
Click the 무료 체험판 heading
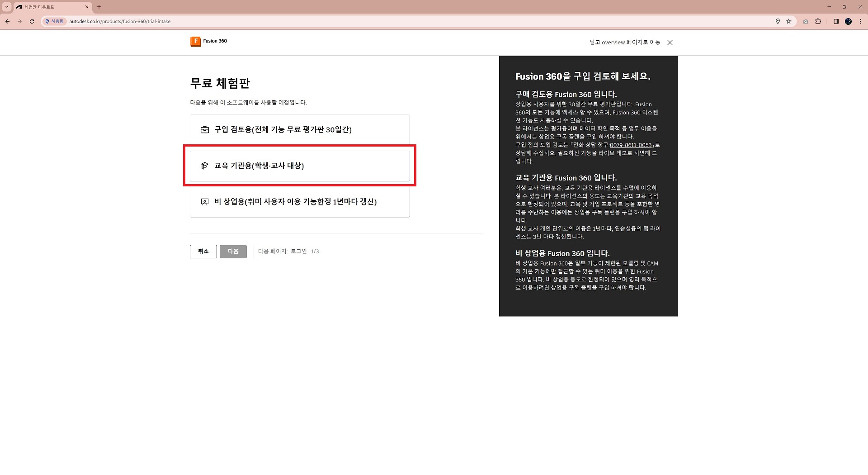[220, 83]
